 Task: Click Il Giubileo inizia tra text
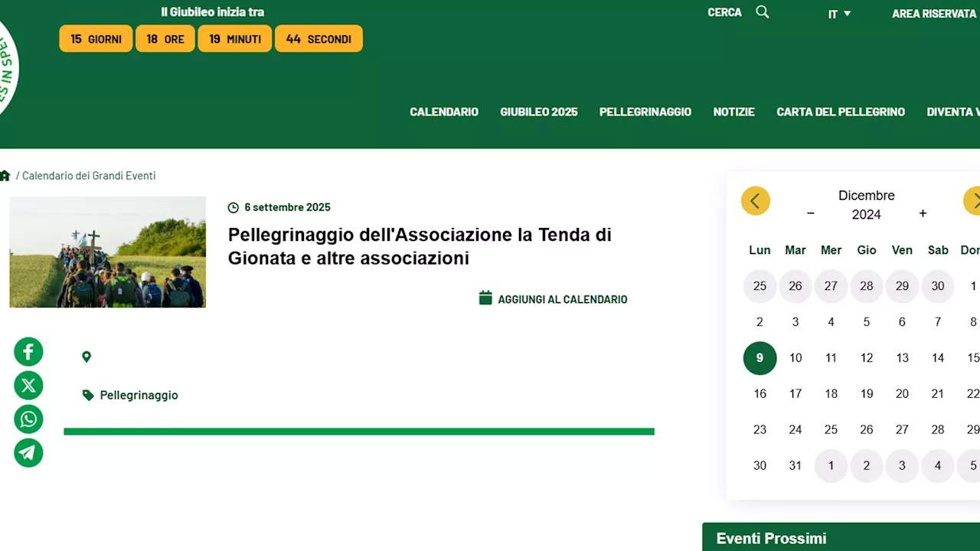(x=212, y=12)
